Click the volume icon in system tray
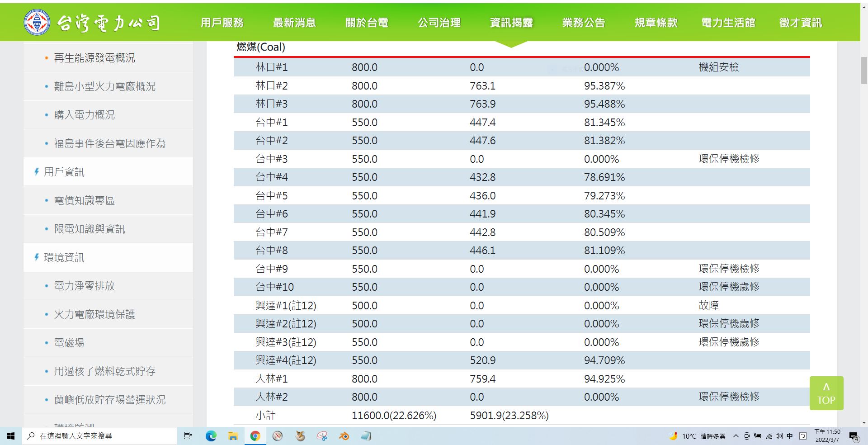Image resolution: width=868 pixels, height=445 pixels. (779, 436)
